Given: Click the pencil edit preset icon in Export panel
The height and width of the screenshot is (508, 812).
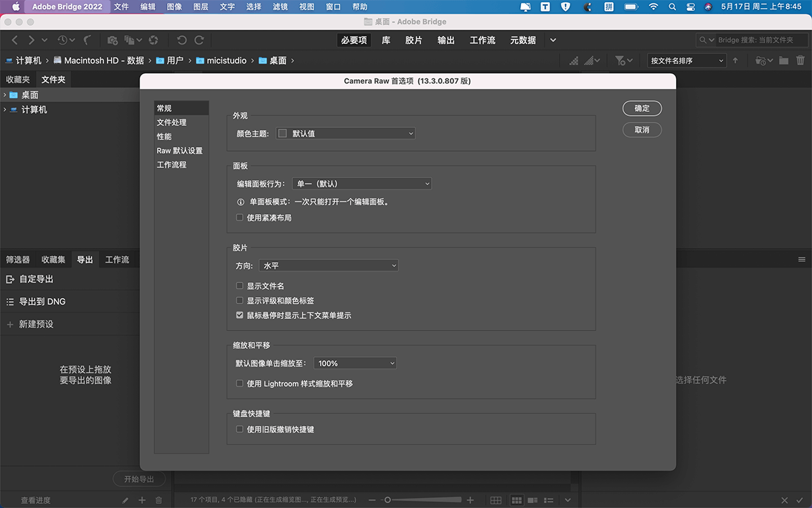Looking at the screenshot, I should click(125, 501).
